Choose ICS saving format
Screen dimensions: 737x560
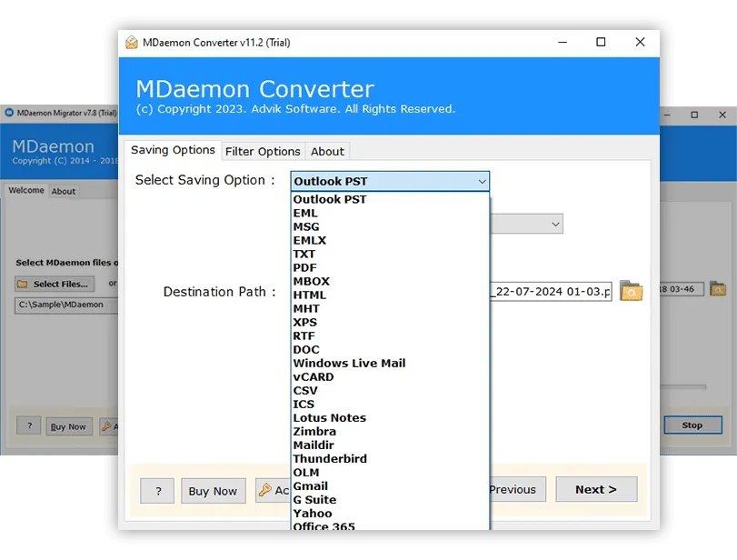(x=390, y=404)
